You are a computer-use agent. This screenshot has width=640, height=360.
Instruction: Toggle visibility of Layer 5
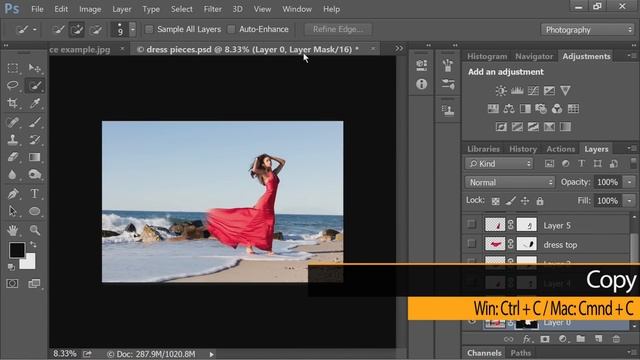(x=471, y=224)
